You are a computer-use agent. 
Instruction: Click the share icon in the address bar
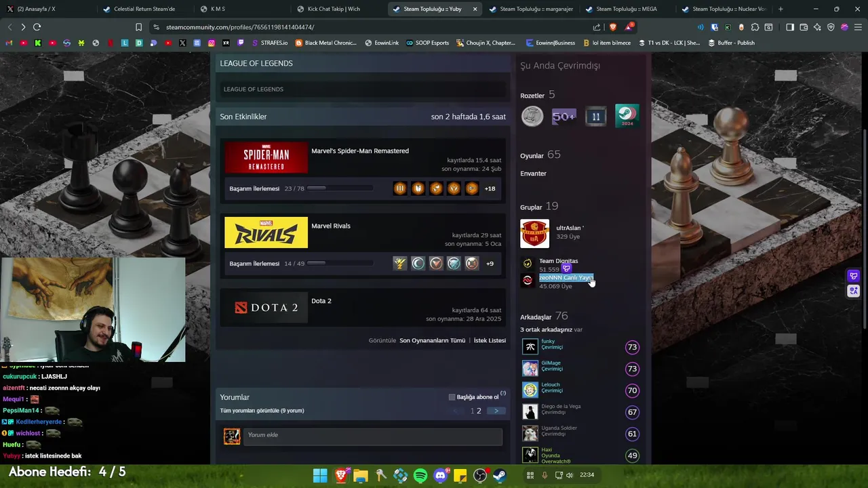(x=597, y=27)
